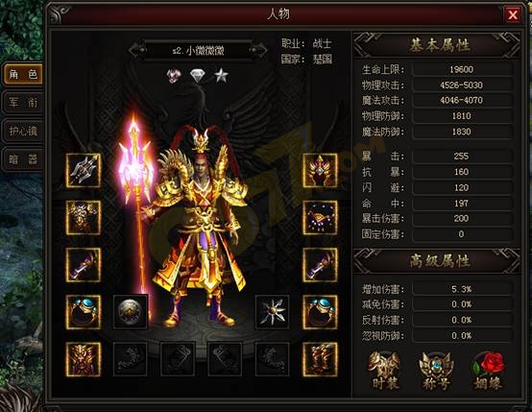Select the left purple bracer slot
This screenshot has width=532, height=412.
pos(84,265)
